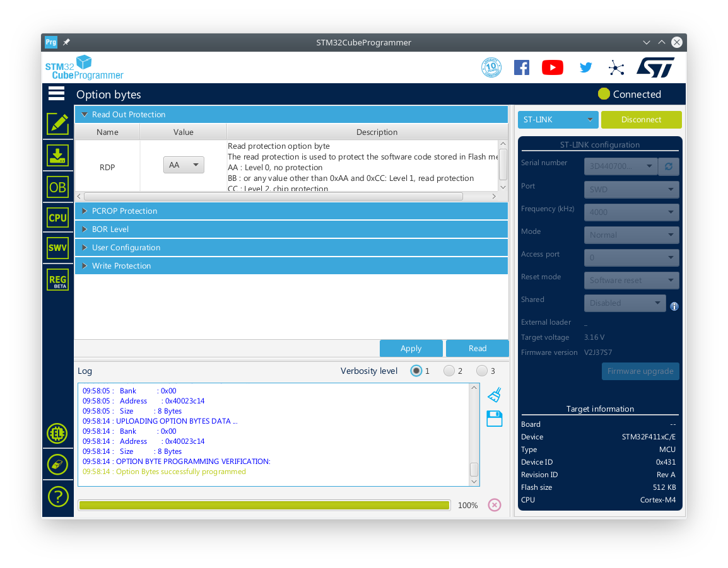Open the SWV viewer icon

(57, 248)
